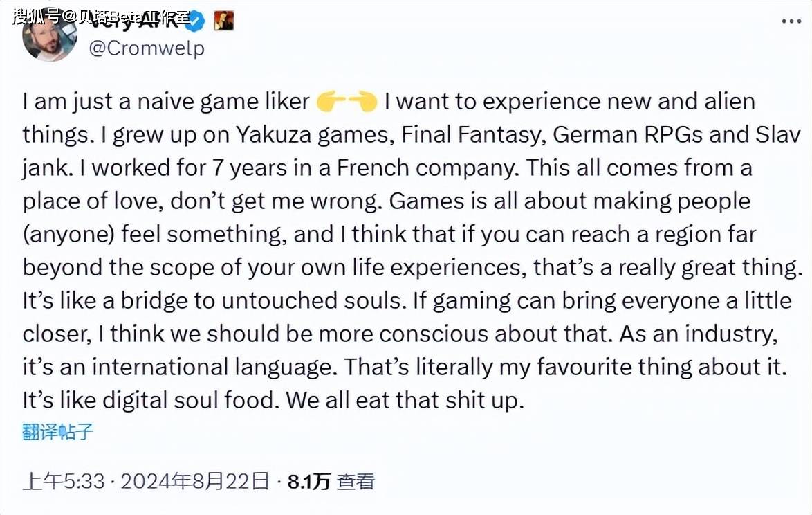Click the blue verified checkmark badge
This screenshot has width=812, height=515.
coord(196,21)
